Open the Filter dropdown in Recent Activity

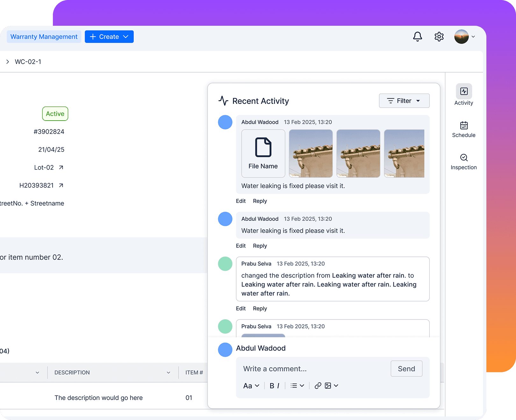404,101
